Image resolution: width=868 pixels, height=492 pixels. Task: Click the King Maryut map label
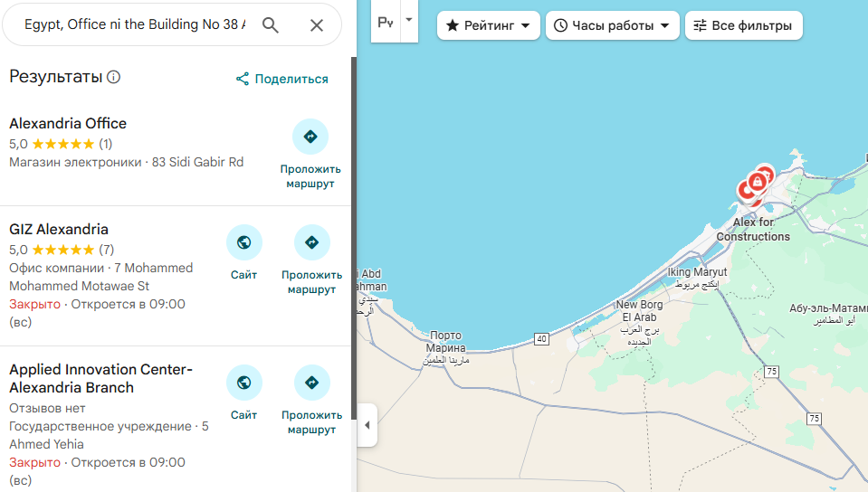697,278
